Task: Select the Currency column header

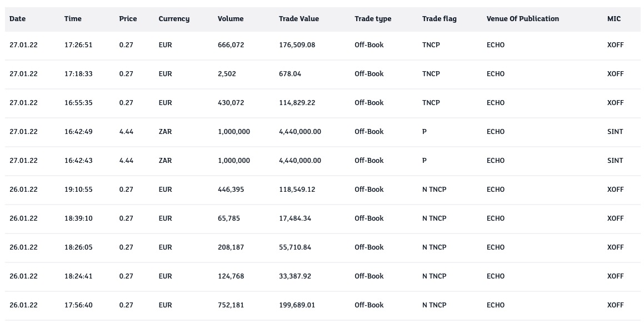Action: point(174,19)
